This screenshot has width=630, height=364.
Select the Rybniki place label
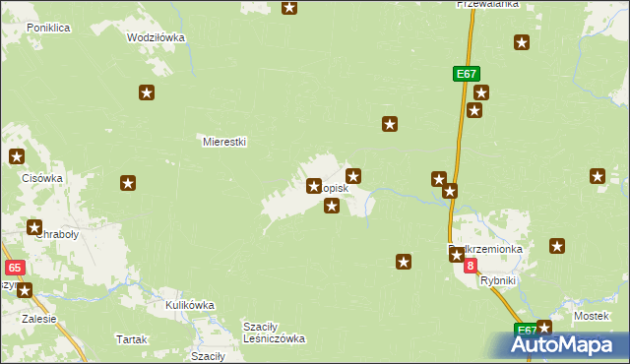(x=498, y=281)
